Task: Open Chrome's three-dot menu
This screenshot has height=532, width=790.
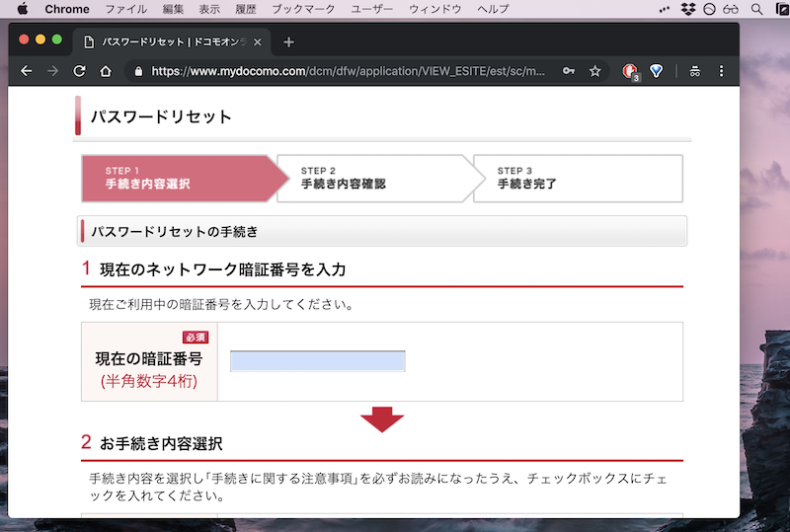Action: click(722, 71)
